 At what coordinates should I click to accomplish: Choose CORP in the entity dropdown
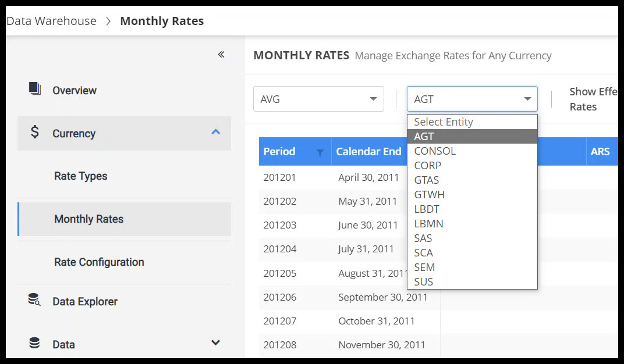tap(427, 166)
